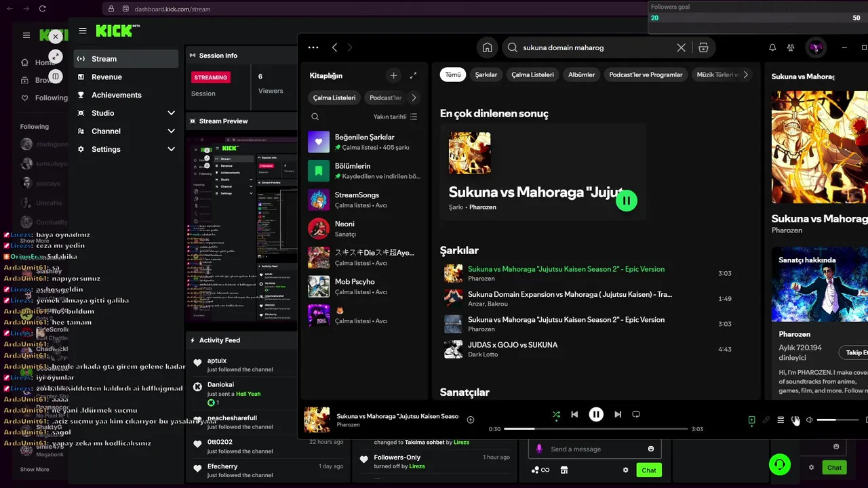The width and height of the screenshot is (868, 488).
Task: Adjust the Spotify volume slider
Action: pyautogui.click(x=837, y=420)
